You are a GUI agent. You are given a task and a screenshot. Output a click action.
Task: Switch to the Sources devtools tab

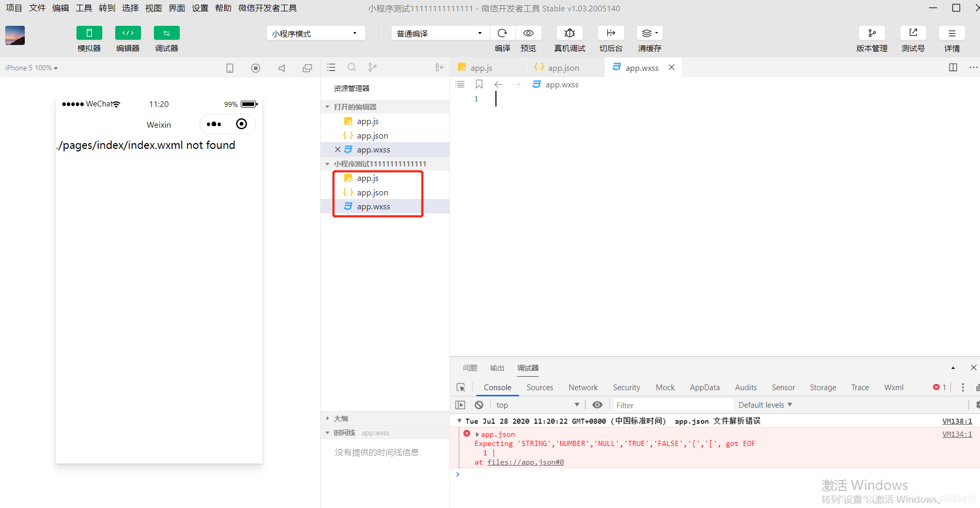pos(540,388)
